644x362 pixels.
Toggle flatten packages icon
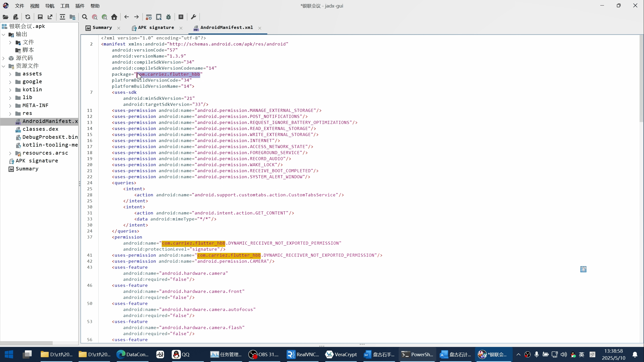tap(72, 17)
